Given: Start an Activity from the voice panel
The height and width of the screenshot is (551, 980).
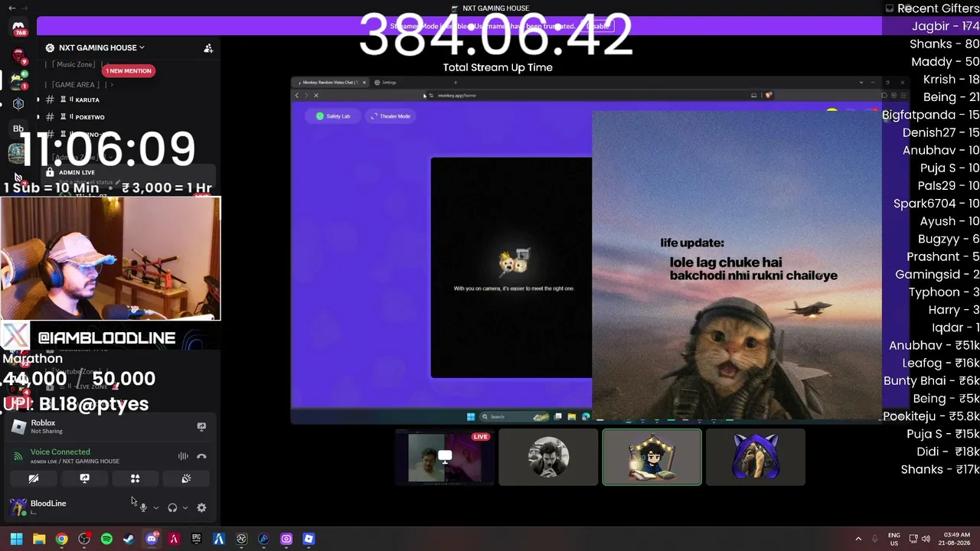Looking at the screenshot, I should tap(135, 478).
